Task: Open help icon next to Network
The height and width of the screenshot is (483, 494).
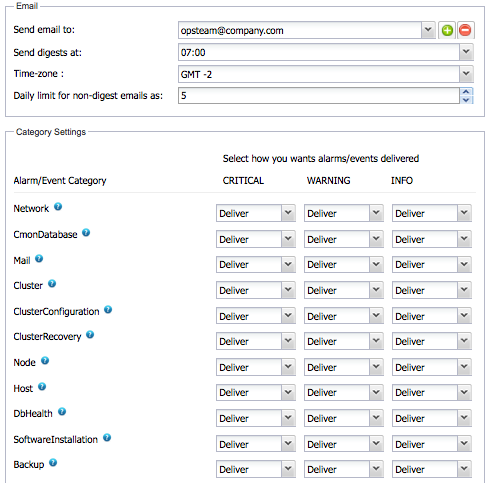Action: click(x=58, y=207)
